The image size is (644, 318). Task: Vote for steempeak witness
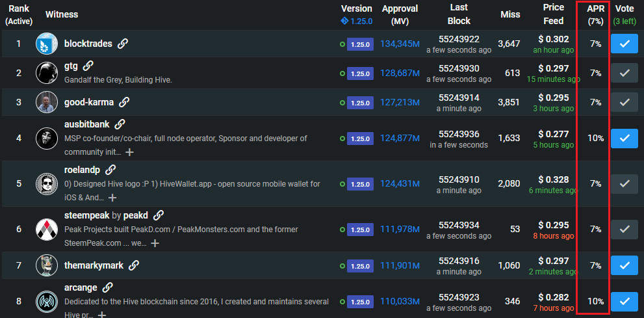click(x=625, y=230)
